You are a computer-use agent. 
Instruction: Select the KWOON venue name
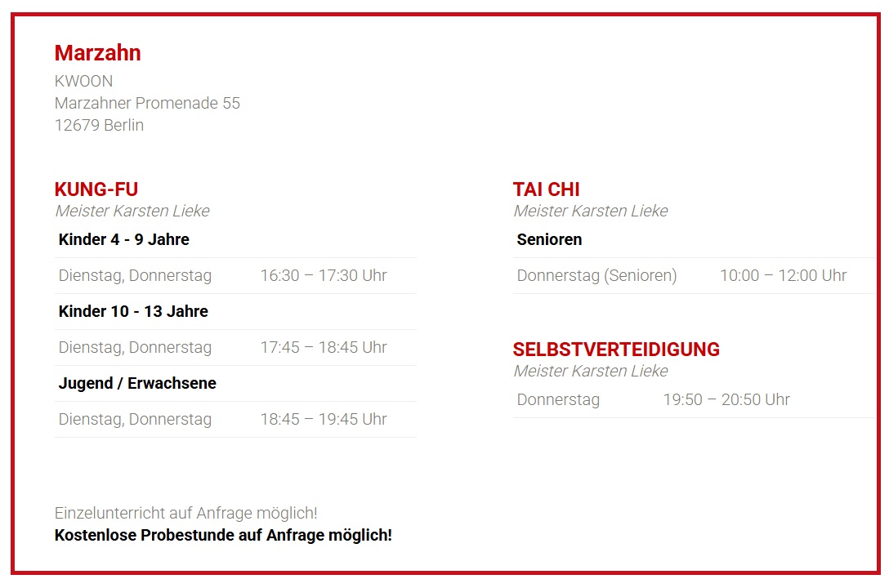point(83,81)
